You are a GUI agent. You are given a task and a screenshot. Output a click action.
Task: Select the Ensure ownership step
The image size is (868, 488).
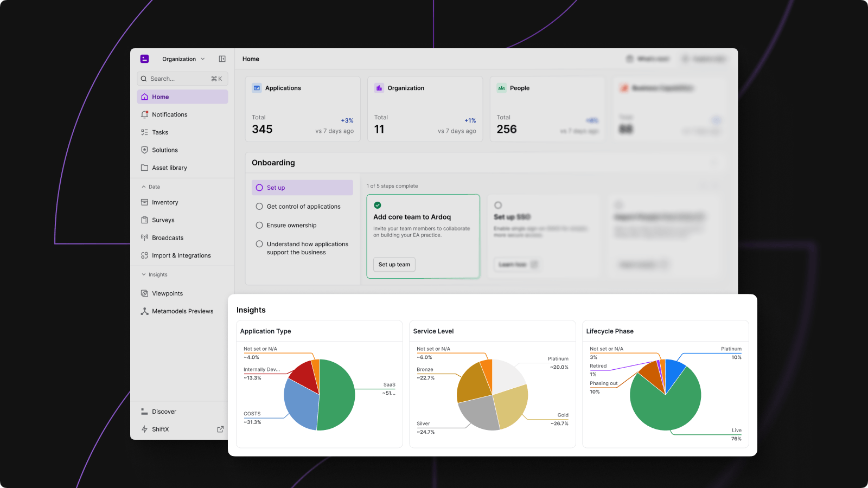coord(291,226)
